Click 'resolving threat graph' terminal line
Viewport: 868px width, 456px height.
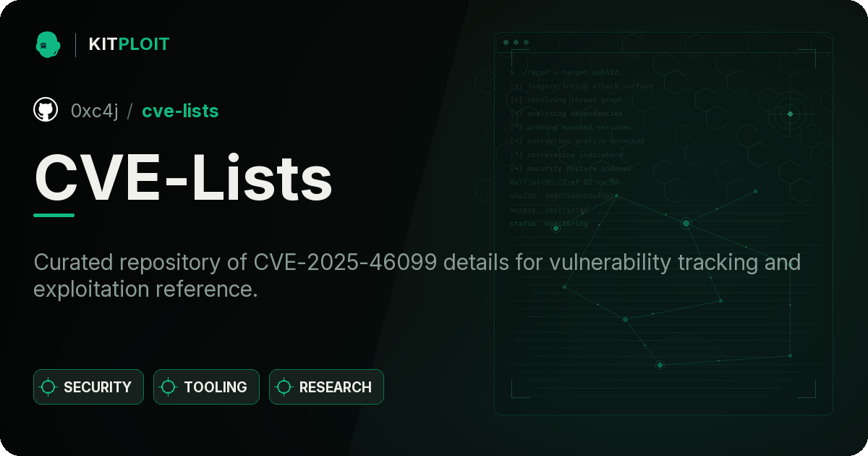[566, 100]
